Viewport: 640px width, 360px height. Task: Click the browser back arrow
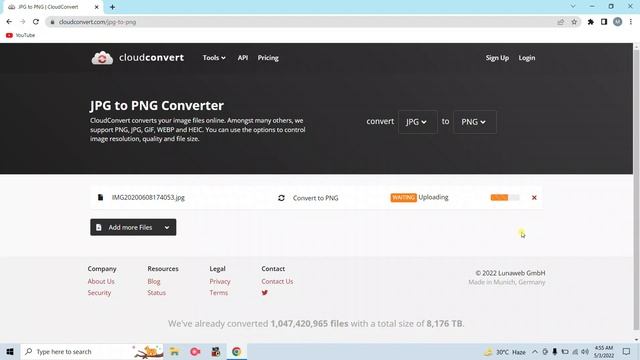click(x=9, y=22)
